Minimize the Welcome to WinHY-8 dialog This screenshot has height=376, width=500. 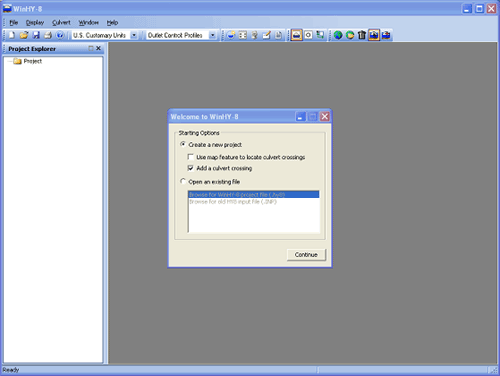300,117
